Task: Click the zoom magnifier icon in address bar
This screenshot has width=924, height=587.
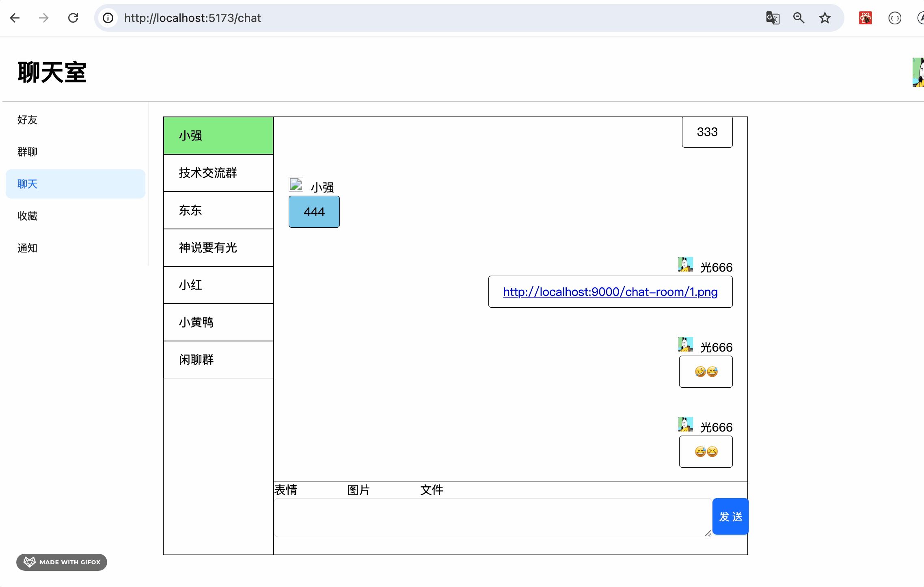Action: [799, 18]
